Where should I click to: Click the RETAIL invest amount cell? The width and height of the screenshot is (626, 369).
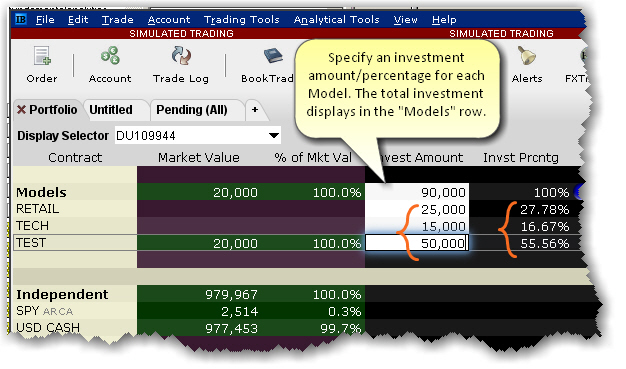(x=416, y=209)
